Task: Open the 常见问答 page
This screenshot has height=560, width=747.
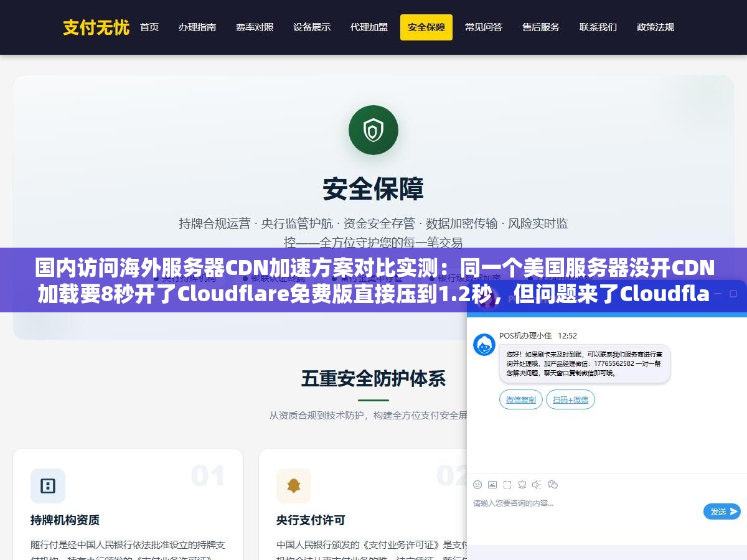Action: 484,27
